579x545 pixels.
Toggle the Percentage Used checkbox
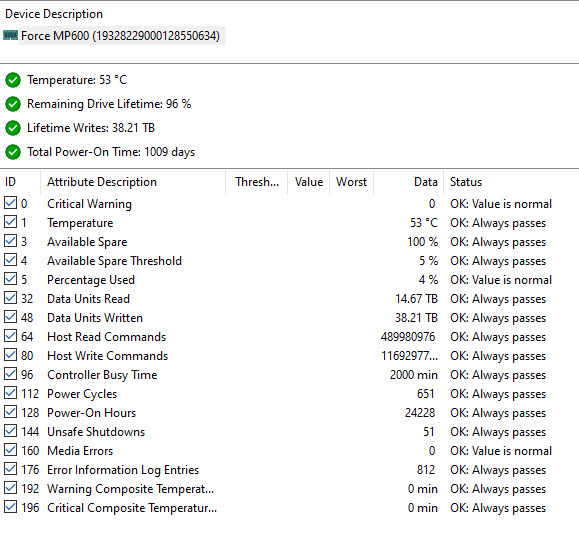tap(10, 279)
